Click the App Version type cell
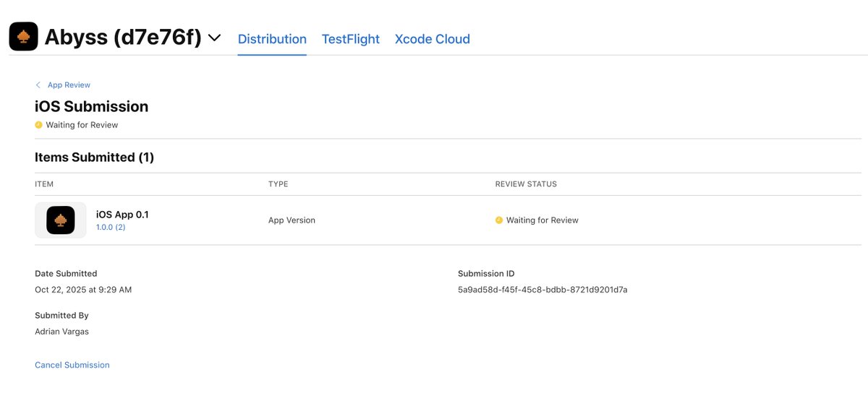The width and height of the screenshot is (868, 401). [292, 220]
